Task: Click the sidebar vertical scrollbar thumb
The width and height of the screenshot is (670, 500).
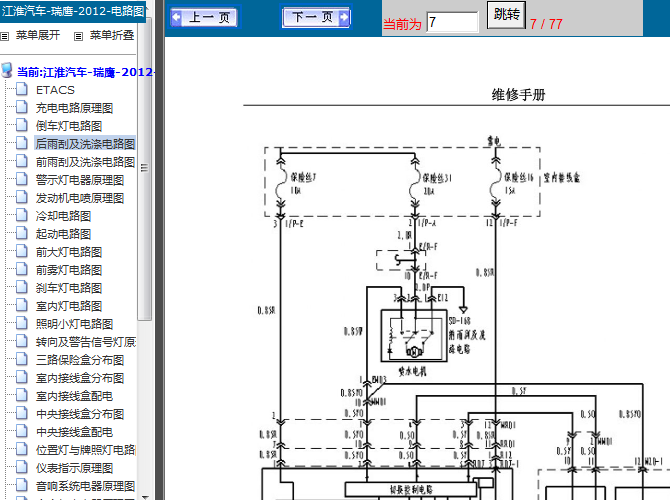Action: pyautogui.click(x=144, y=168)
